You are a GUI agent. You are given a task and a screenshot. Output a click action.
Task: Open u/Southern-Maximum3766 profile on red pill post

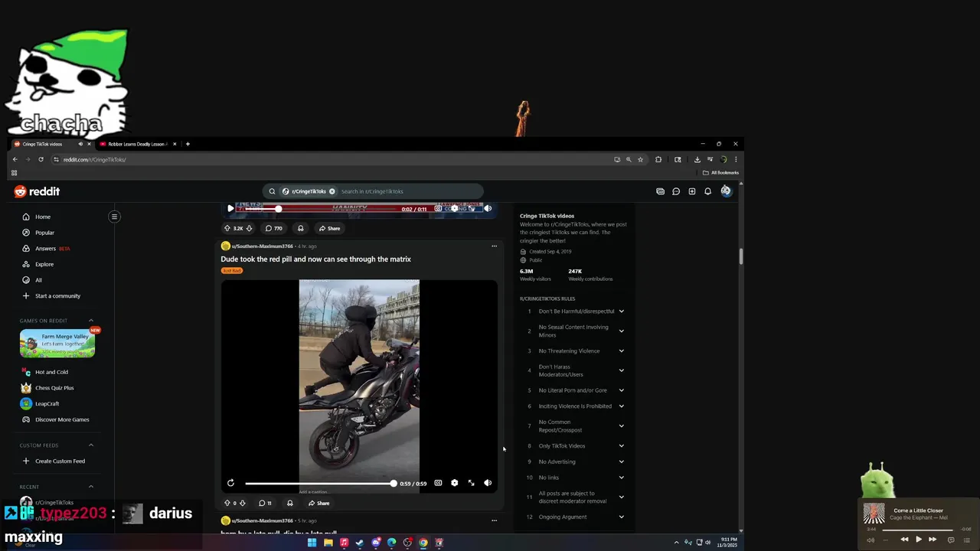point(262,246)
